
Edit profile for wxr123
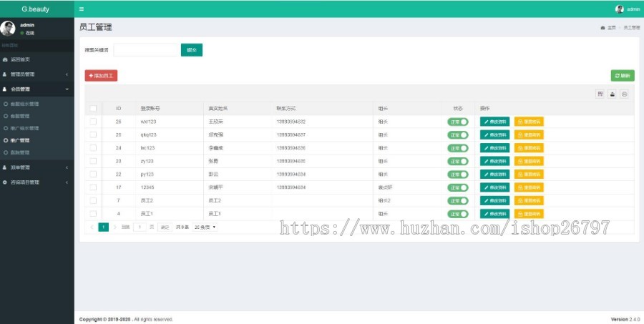(495, 122)
